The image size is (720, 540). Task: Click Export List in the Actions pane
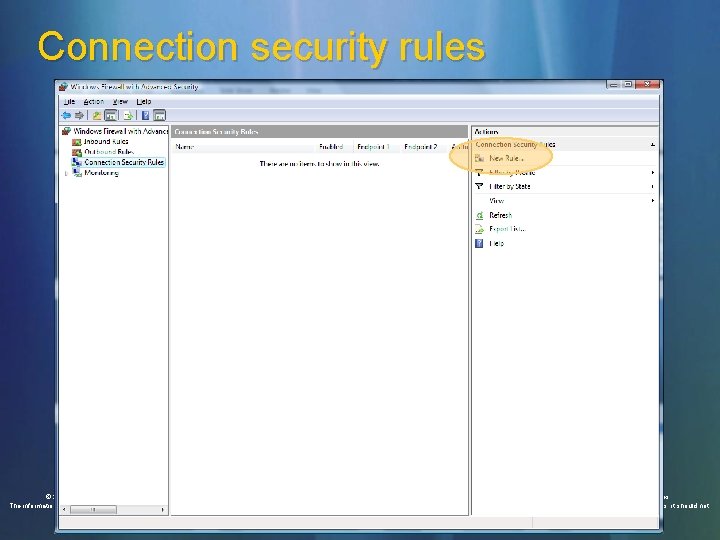click(x=507, y=229)
